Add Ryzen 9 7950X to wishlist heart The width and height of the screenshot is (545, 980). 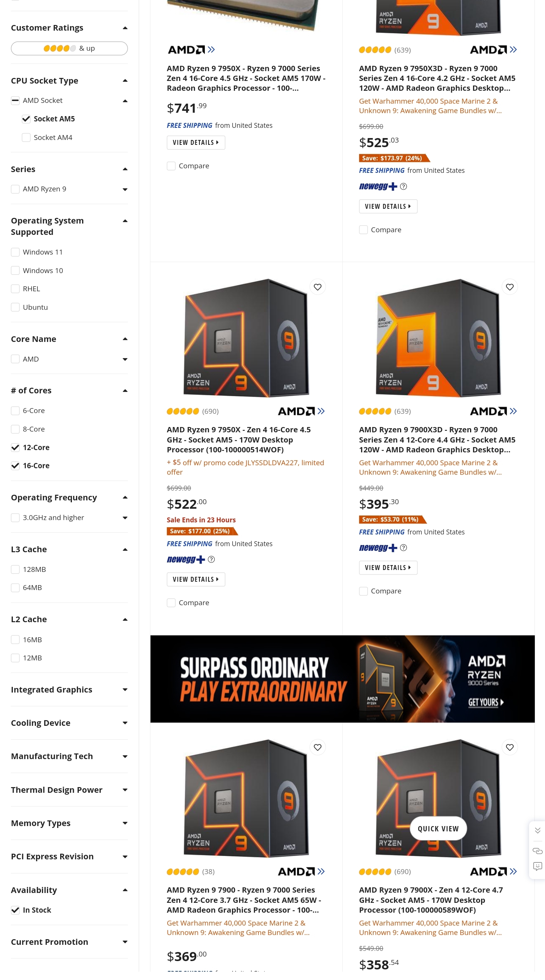318,287
